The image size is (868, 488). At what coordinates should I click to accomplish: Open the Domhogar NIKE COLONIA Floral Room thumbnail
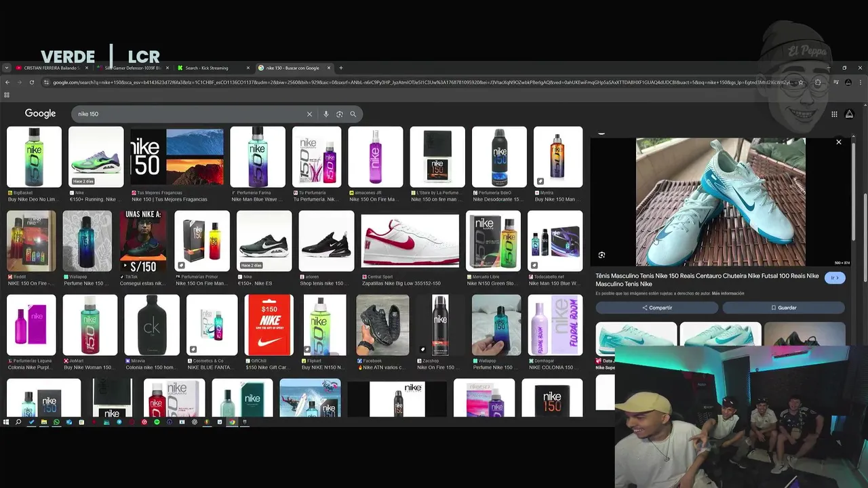[555, 325]
